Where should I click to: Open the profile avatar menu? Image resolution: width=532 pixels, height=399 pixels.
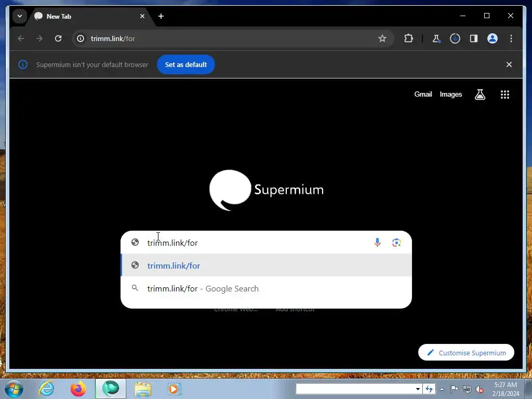click(493, 38)
